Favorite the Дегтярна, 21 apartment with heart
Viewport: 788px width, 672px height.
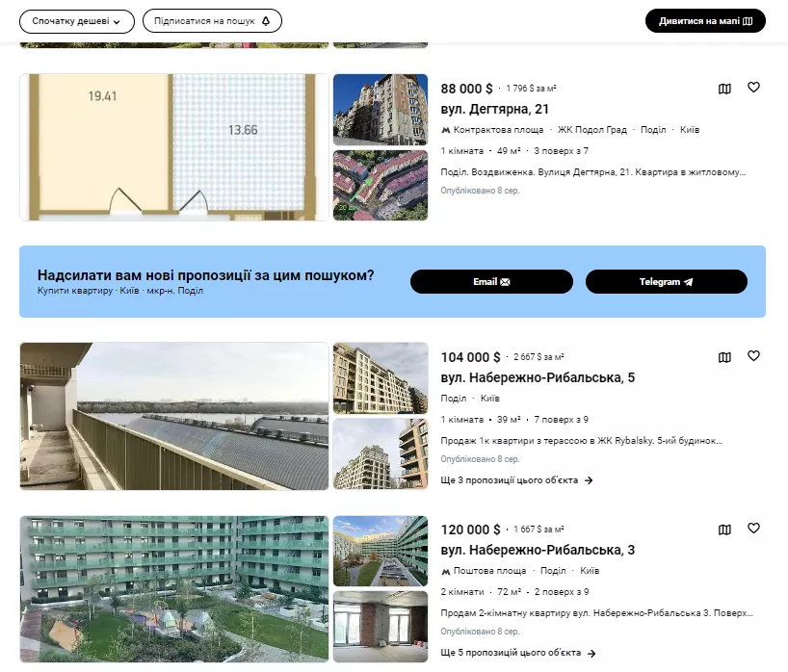[753, 88]
